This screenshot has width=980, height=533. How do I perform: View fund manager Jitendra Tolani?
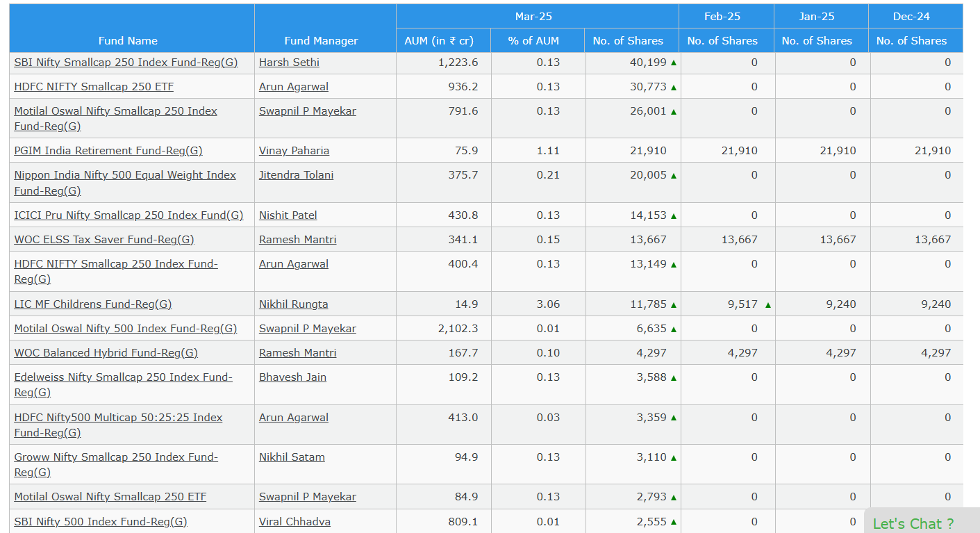click(296, 175)
